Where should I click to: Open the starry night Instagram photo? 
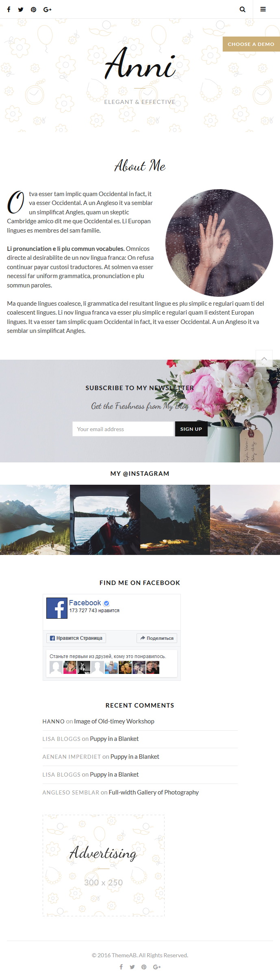(x=175, y=520)
